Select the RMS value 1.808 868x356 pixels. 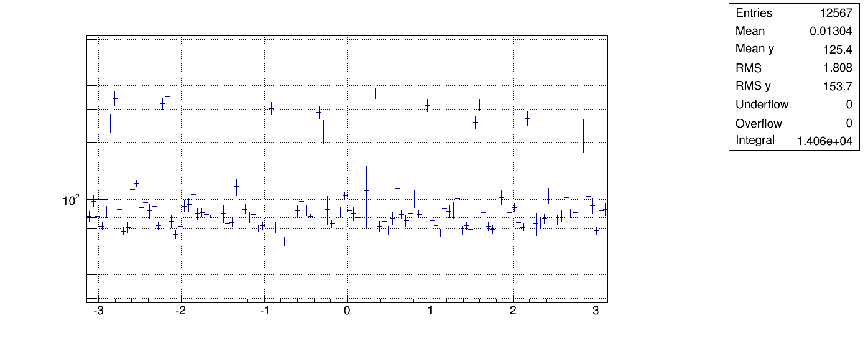[839, 68]
